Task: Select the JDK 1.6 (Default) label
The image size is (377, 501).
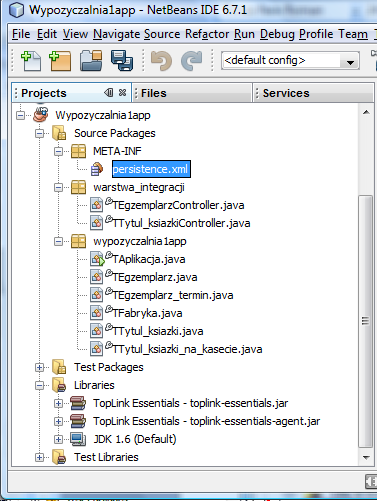Action: click(x=135, y=439)
